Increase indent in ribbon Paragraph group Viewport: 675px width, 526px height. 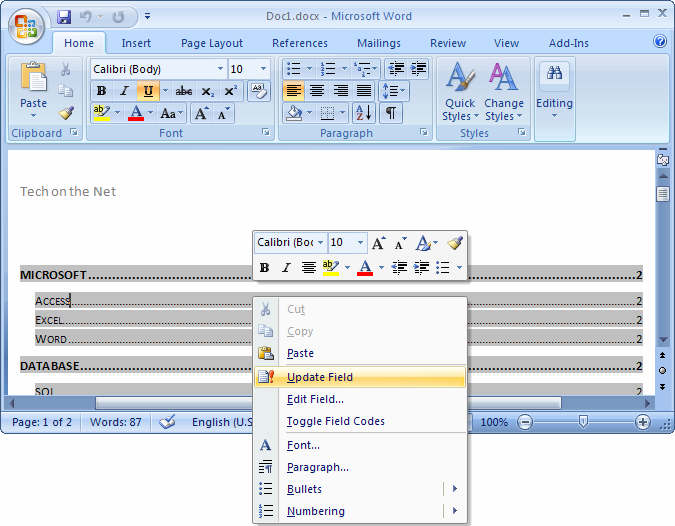click(418, 69)
